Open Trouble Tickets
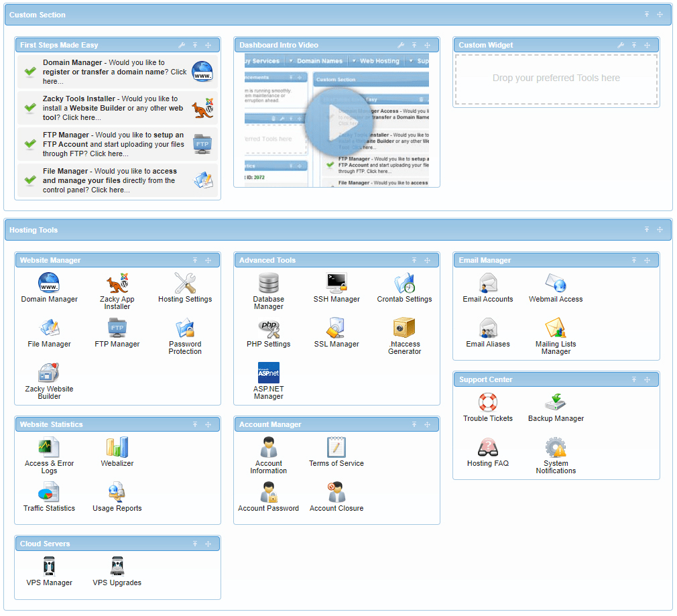Viewport: 677px width, 616px height. (x=488, y=402)
